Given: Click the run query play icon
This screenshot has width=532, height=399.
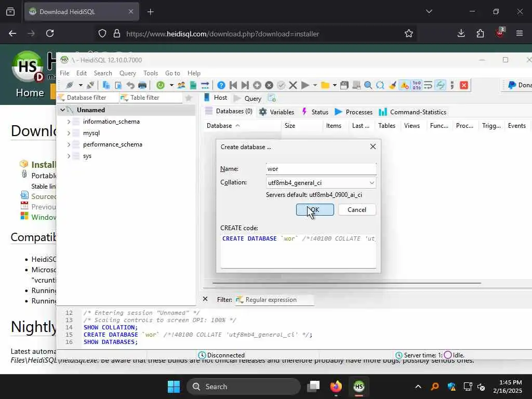Looking at the screenshot, I should (x=305, y=85).
